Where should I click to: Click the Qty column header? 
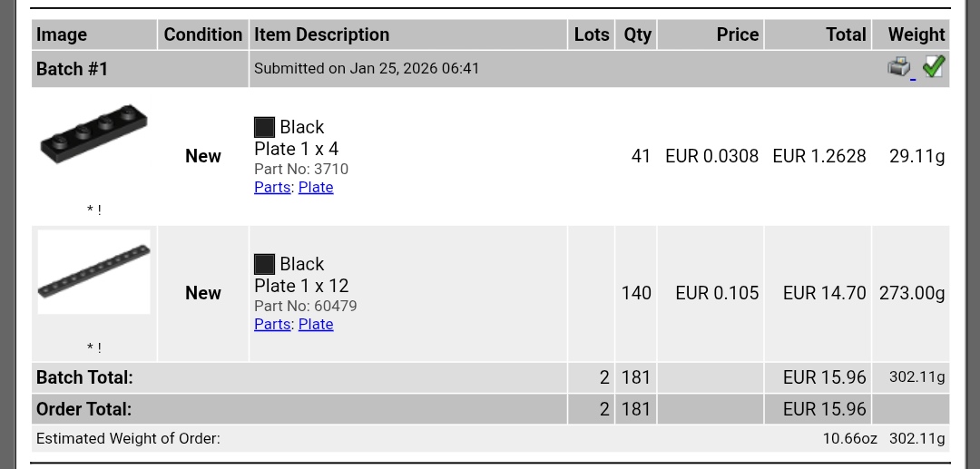pos(637,34)
